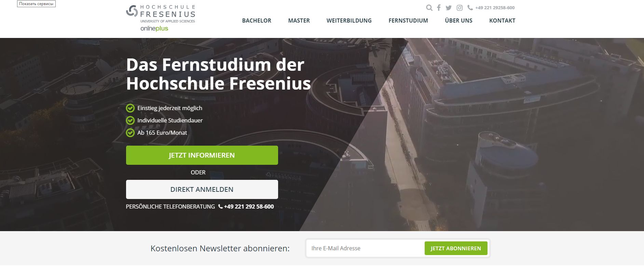Open the Master menu item
Image resolution: width=644 pixels, height=266 pixels.
click(x=299, y=21)
